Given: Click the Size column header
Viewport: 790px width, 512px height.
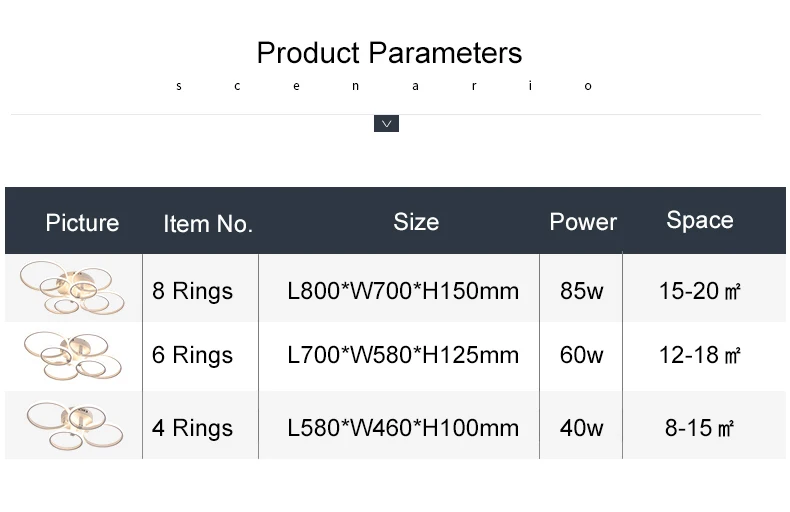Looking at the screenshot, I should click(x=416, y=221).
